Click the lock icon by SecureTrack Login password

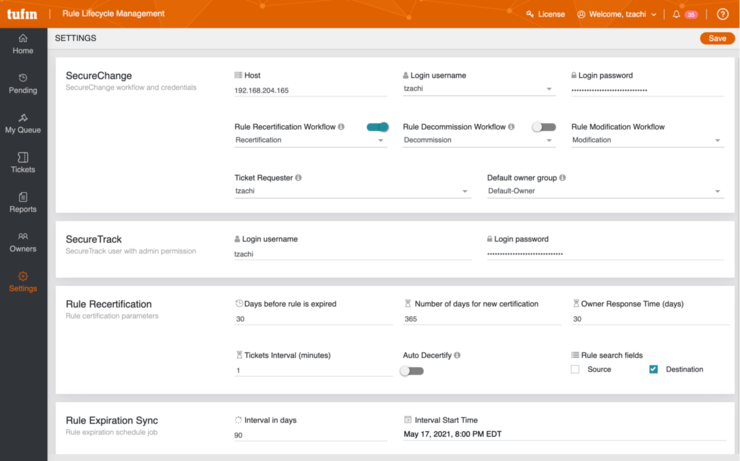coord(489,239)
